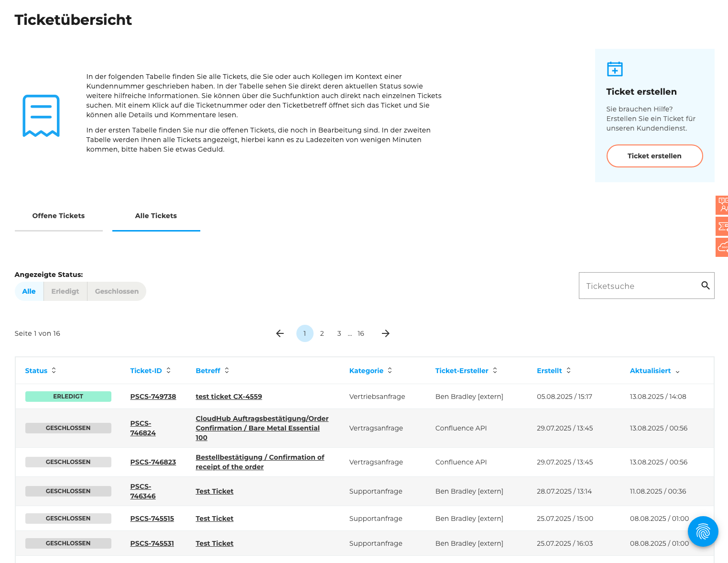The height and width of the screenshot is (563, 728).
Task: Switch to the Offene Tickets tab
Action: pos(58,216)
